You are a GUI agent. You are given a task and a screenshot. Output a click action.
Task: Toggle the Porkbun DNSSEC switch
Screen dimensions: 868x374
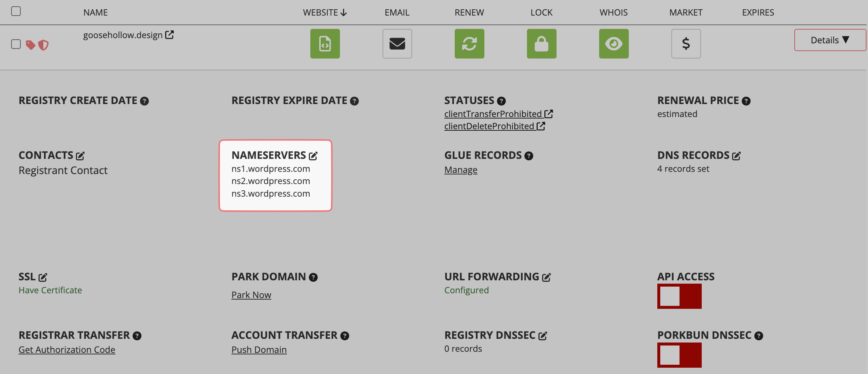679,355
